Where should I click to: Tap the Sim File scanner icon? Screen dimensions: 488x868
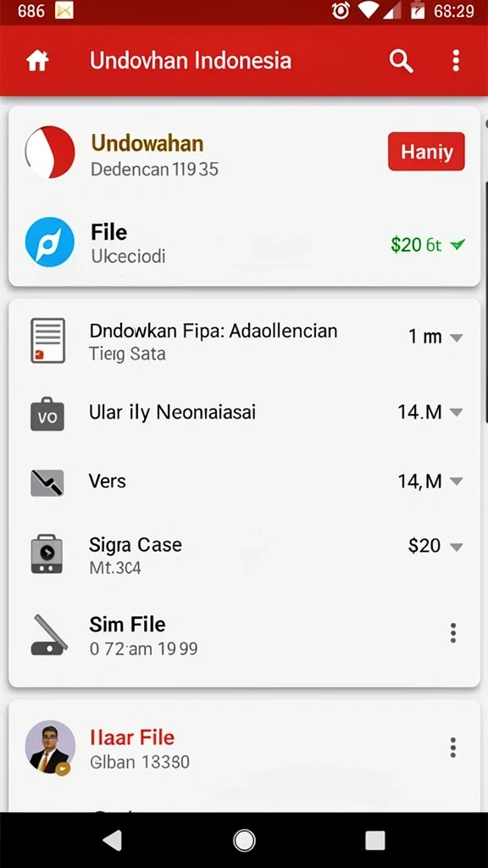(48, 634)
